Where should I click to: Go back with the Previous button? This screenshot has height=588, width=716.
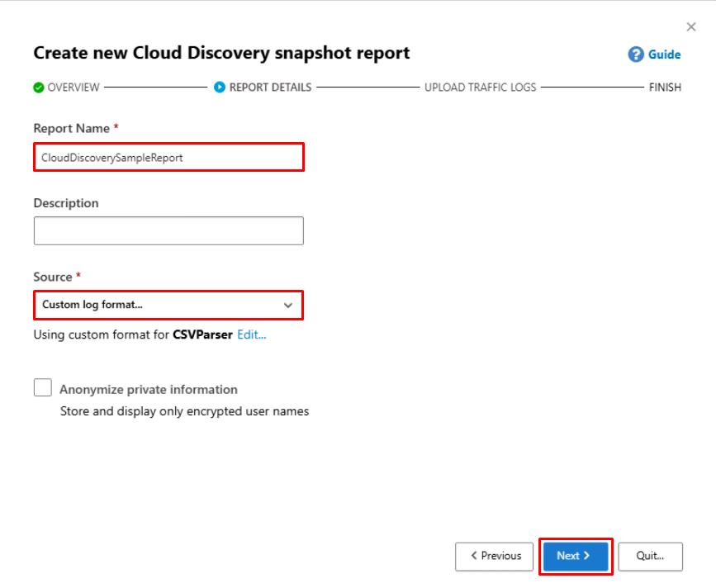pos(496,556)
